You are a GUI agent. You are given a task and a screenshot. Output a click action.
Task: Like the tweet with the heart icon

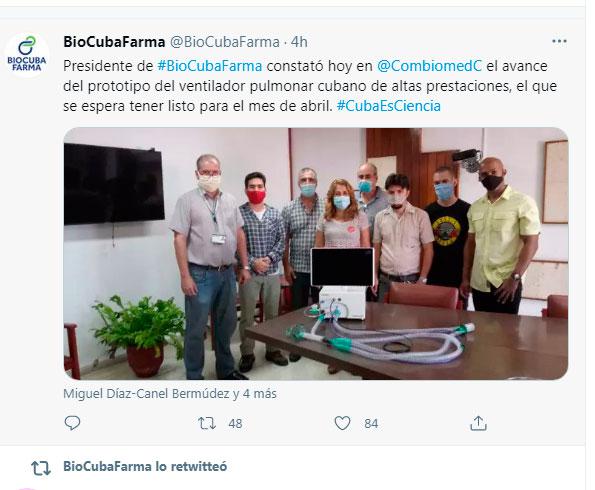click(x=342, y=423)
